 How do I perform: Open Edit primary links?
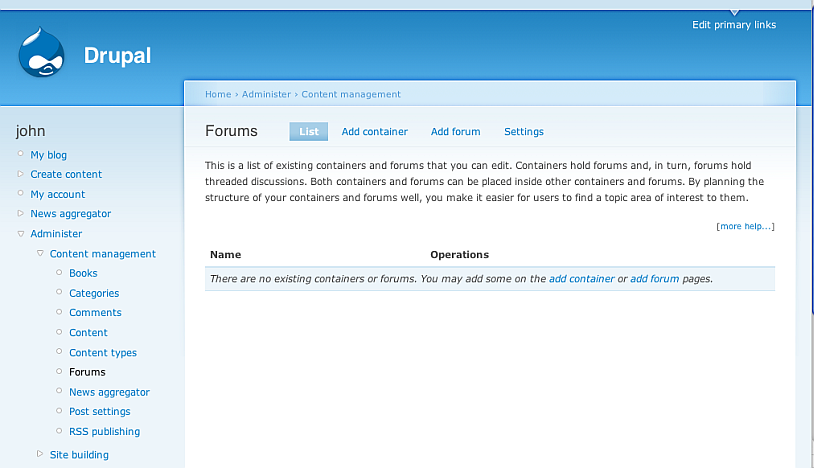click(x=733, y=25)
